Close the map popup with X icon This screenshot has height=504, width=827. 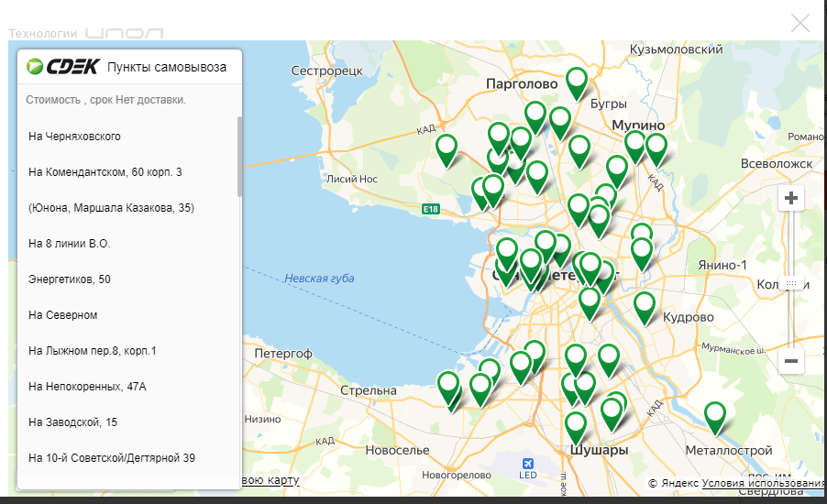pyautogui.click(x=800, y=23)
